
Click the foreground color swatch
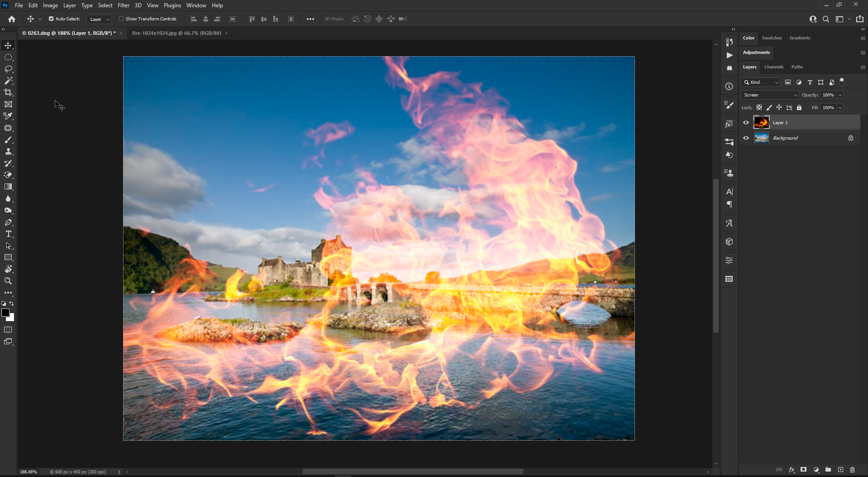click(x=6, y=313)
